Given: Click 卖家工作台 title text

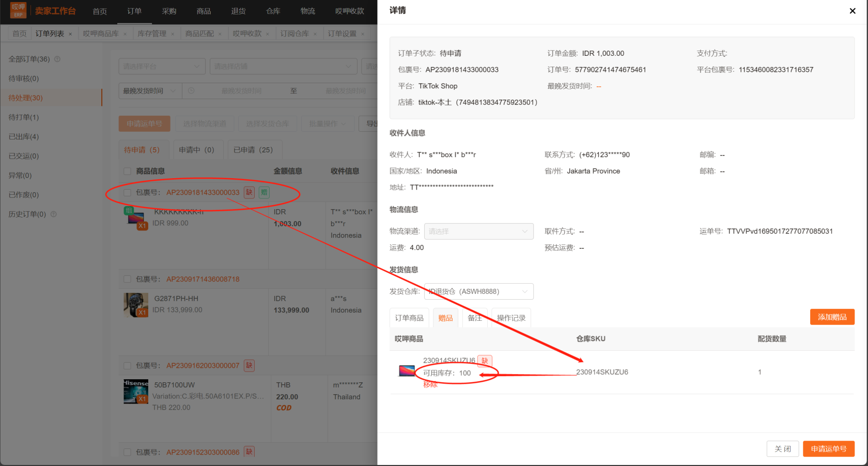Looking at the screenshot, I should click(55, 11).
